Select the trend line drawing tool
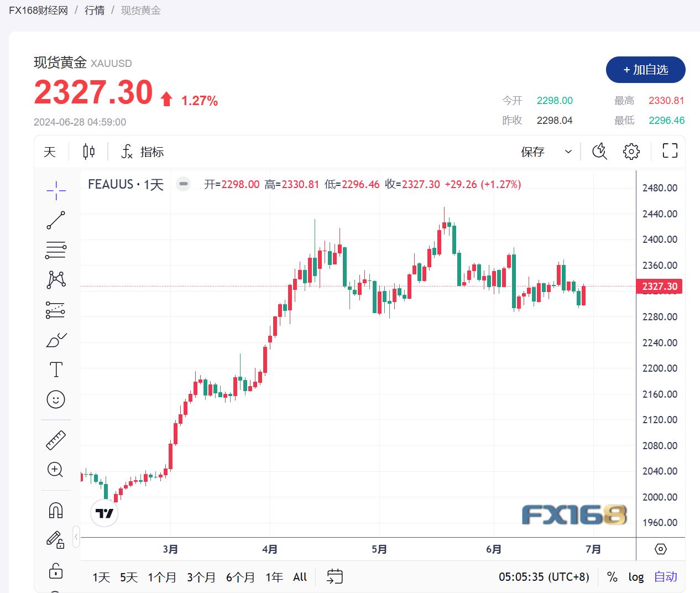This screenshot has width=700, height=593. click(55, 220)
